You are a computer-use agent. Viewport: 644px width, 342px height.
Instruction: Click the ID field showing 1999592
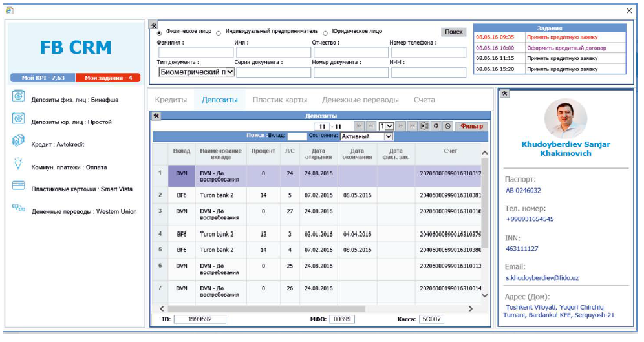tap(200, 319)
